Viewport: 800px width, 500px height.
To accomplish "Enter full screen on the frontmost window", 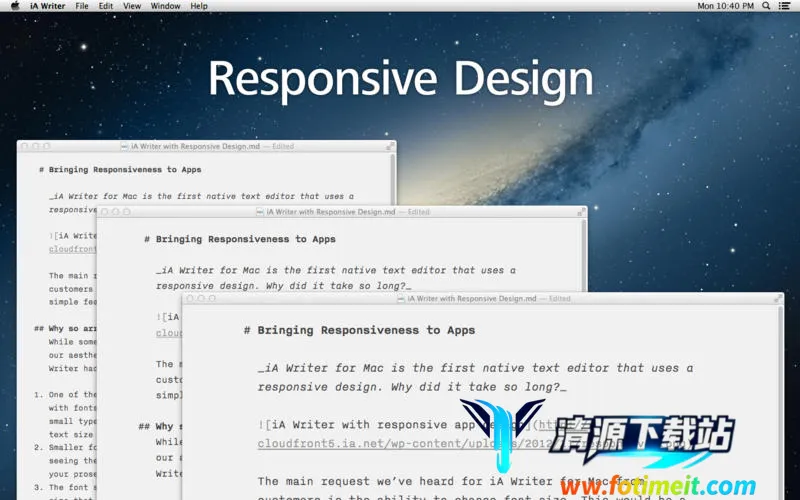I will [776, 298].
